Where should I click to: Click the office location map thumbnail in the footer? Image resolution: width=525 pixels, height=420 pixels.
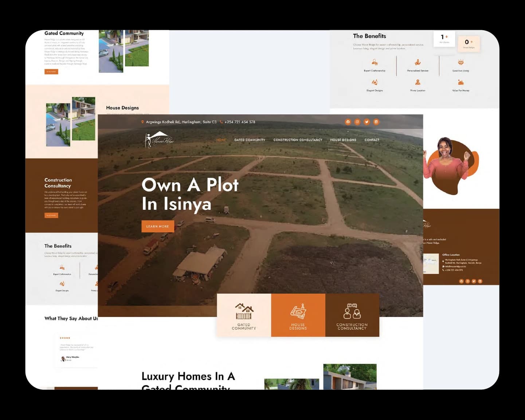[x=431, y=264]
